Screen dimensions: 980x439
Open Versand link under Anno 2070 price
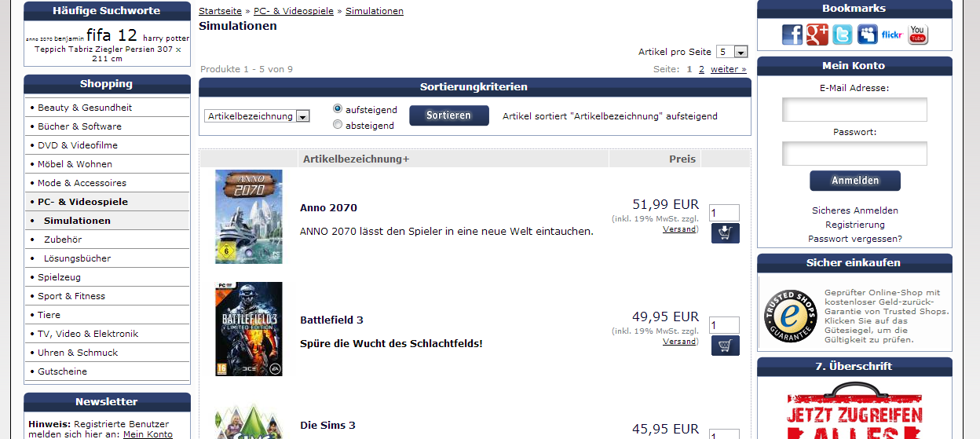click(x=679, y=229)
